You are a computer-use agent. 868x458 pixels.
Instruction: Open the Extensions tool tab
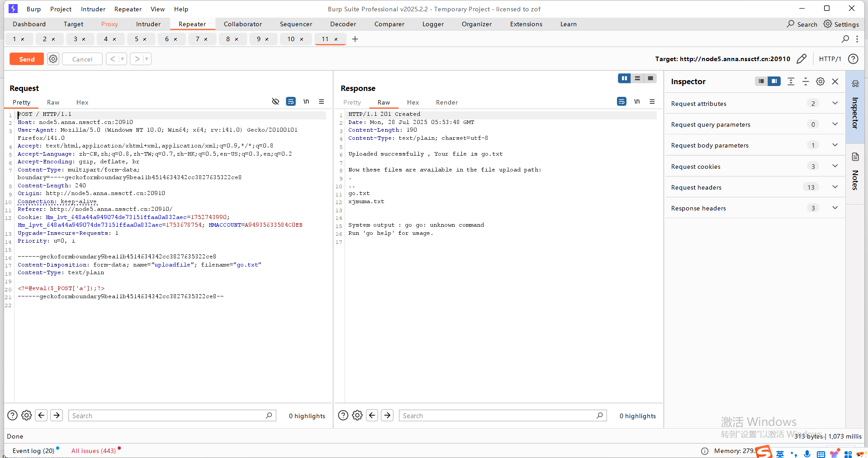point(526,24)
